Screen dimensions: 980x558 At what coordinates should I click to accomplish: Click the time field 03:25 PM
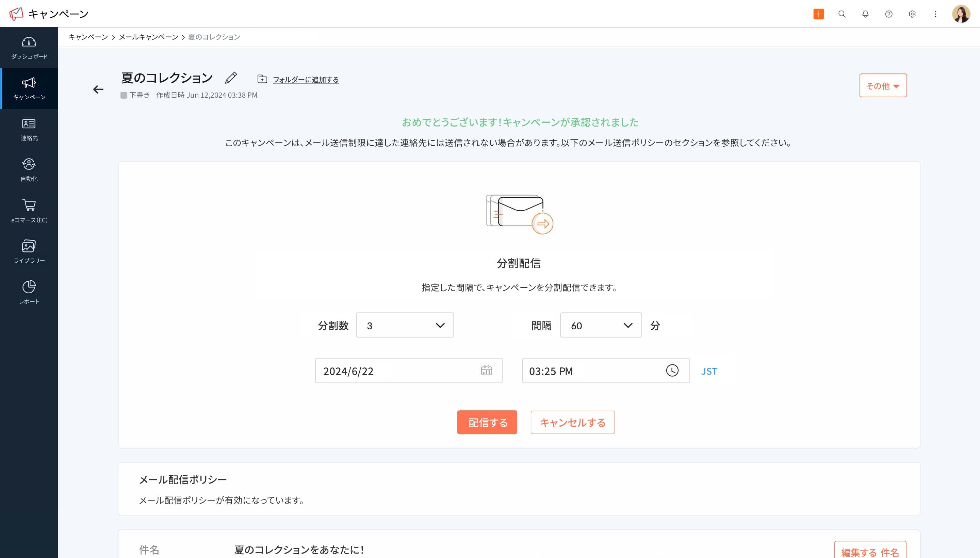click(x=606, y=371)
